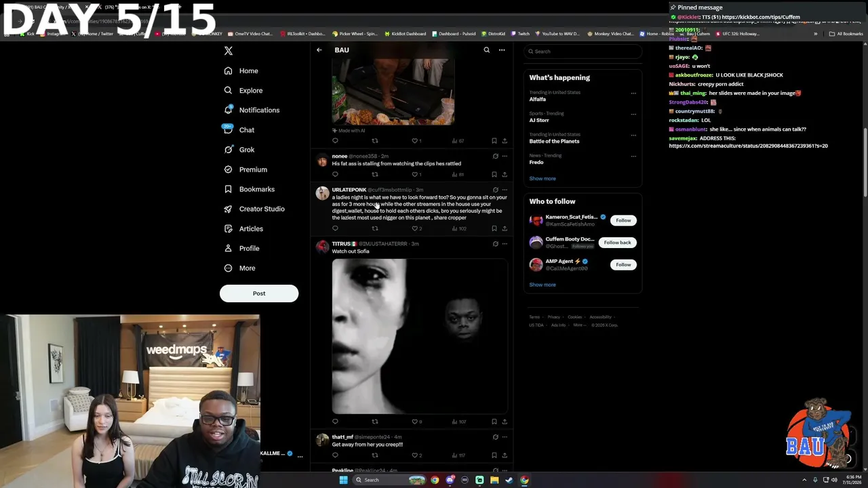The image size is (868, 488).
Task: Open Steam from the taskbar
Action: (x=509, y=480)
